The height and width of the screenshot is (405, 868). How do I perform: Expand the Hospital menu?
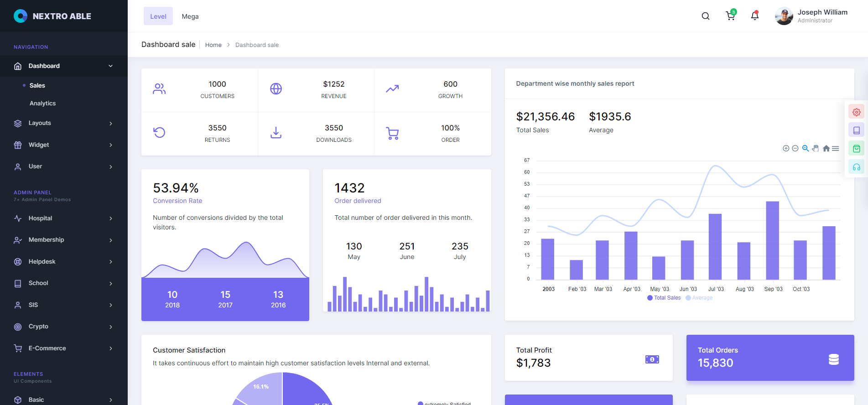coord(64,218)
